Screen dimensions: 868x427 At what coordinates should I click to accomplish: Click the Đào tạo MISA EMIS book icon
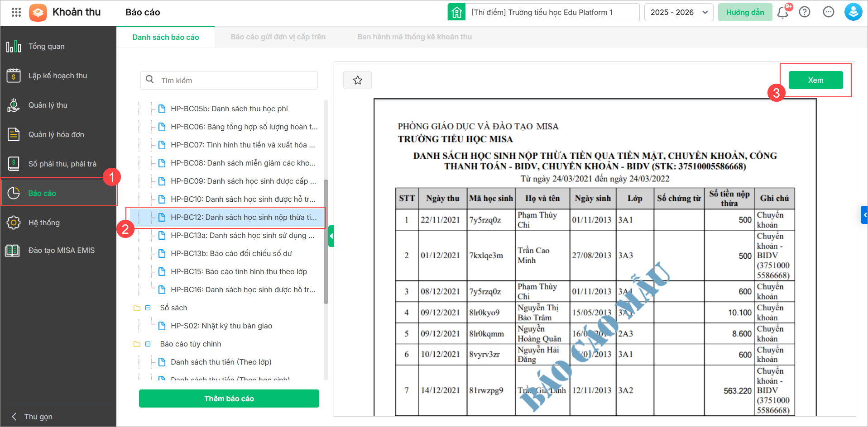pos(13,250)
